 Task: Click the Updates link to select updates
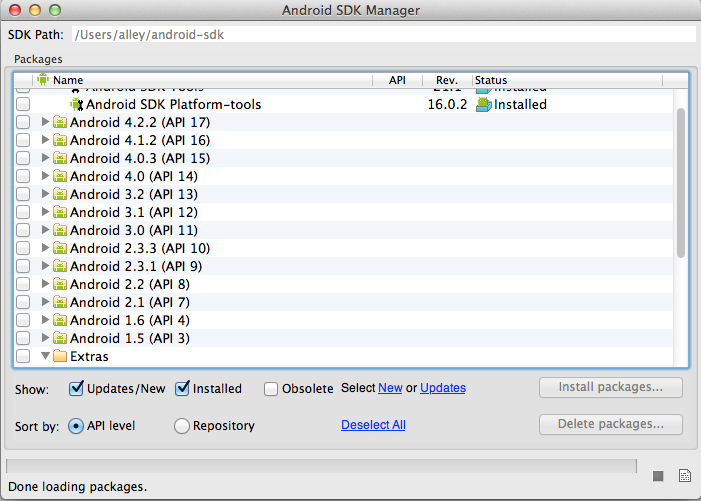[443, 388]
